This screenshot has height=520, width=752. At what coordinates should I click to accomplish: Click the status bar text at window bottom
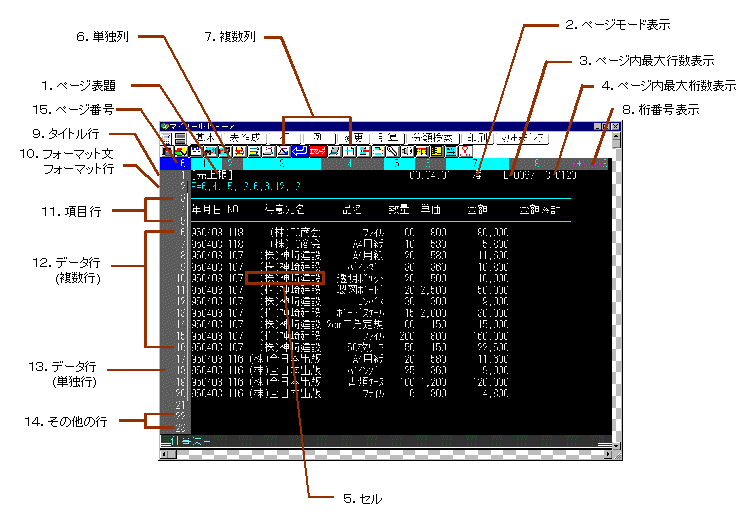click(191, 441)
